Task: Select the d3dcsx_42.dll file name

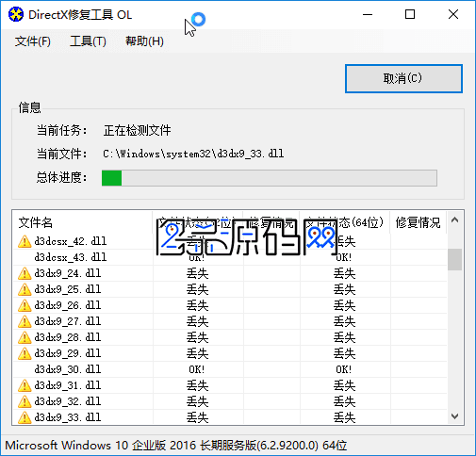Action: point(71,241)
